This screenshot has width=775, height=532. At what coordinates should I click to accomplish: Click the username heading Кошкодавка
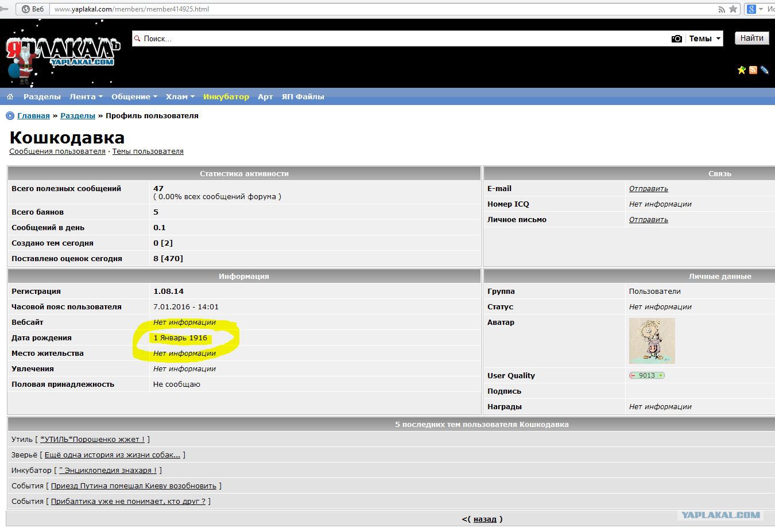[x=67, y=138]
